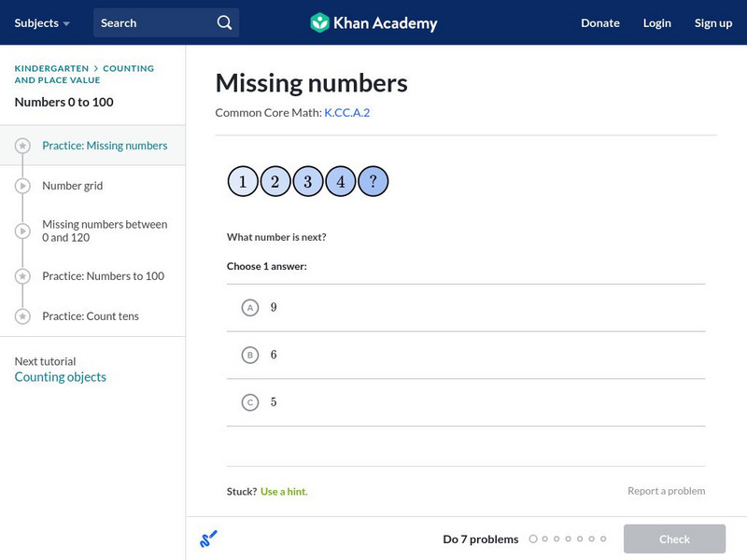Open the Subjects dropdown menu
The image size is (747, 560).
(x=42, y=22)
